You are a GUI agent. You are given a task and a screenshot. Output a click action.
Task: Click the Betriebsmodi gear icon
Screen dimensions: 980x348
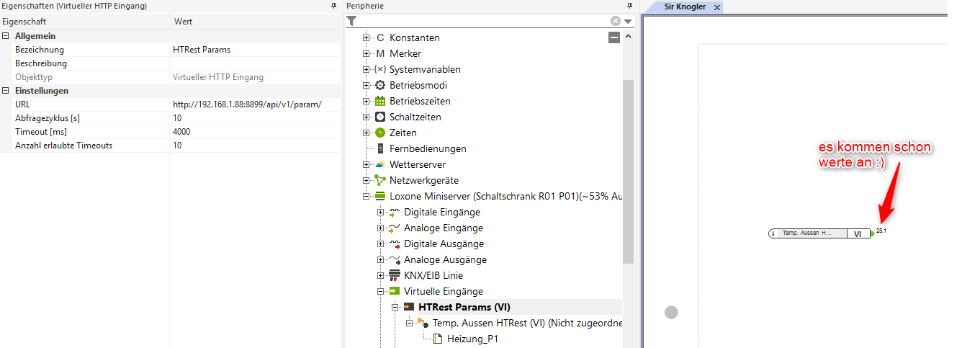tap(380, 85)
